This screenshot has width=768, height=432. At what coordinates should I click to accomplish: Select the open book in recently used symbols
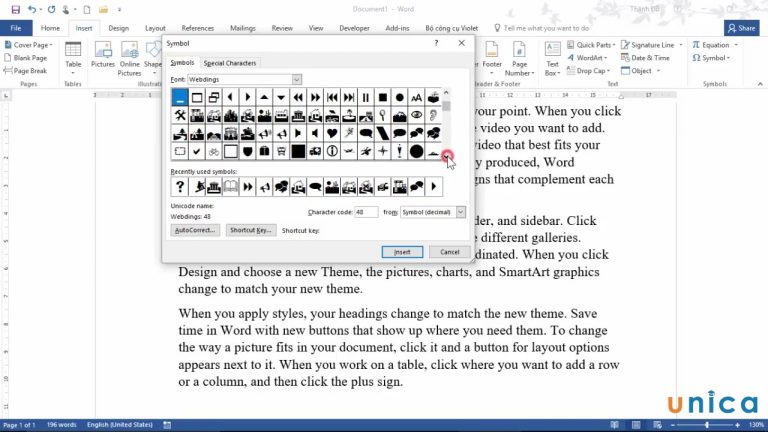(231, 187)
